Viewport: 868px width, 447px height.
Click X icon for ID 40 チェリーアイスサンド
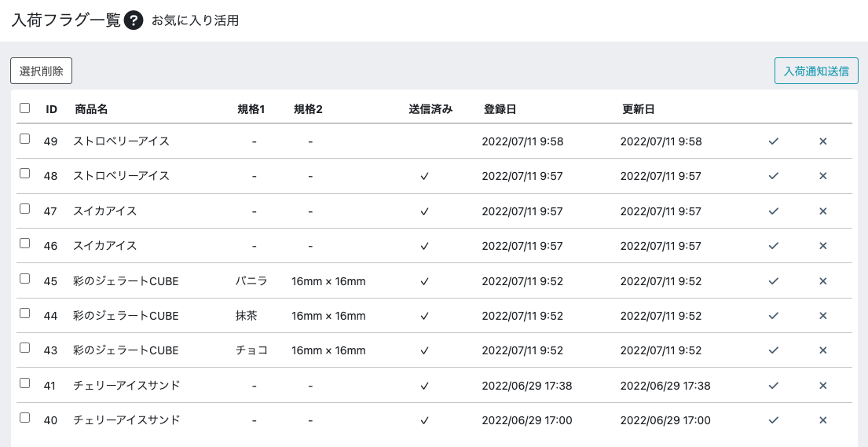822,420
